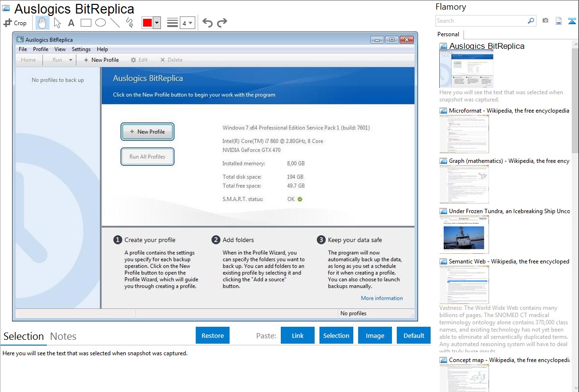Click the Delete toolbar item
579x392 pixels.
(x=172, y=60)
